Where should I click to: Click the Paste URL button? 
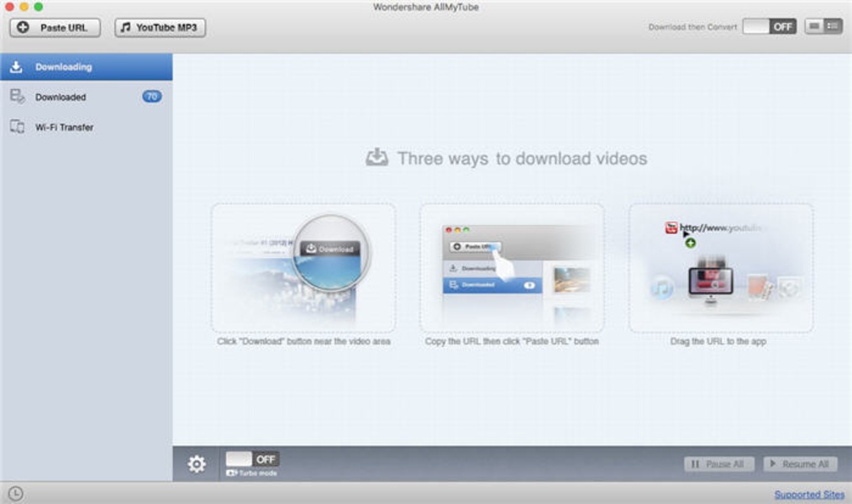click(x=55, y=28)
